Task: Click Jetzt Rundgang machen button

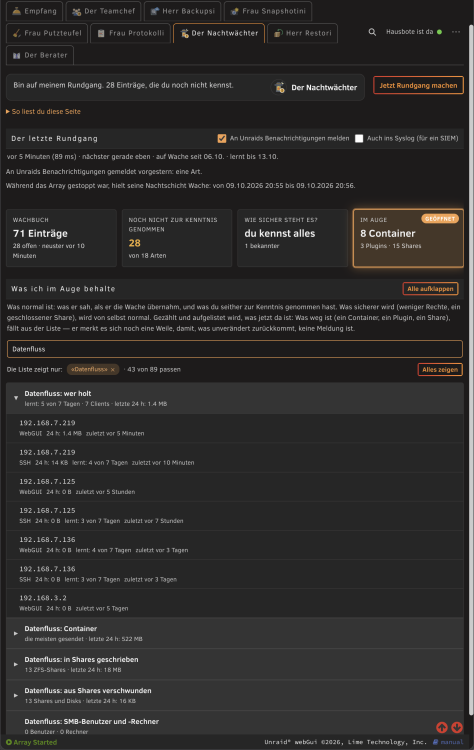Action: [x=419, y=85]
